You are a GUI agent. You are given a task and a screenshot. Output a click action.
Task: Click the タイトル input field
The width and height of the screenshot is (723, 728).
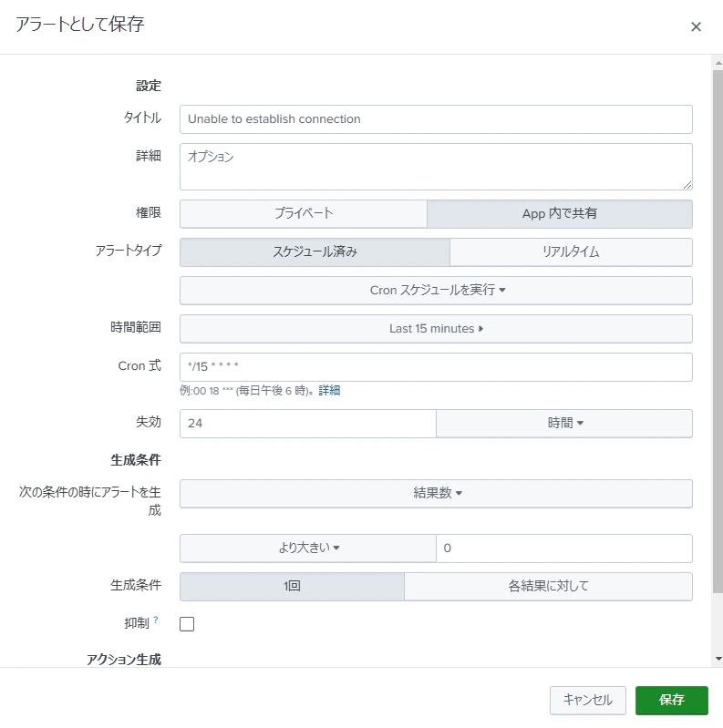point(436,119)
